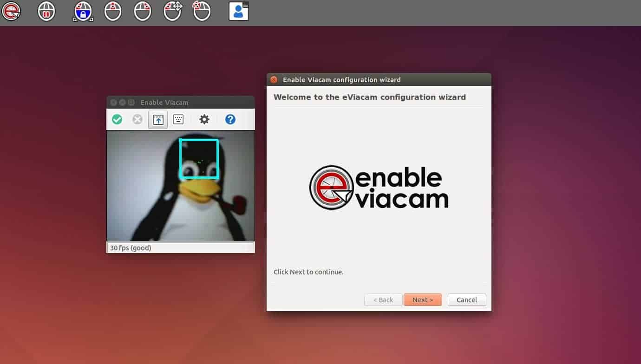641x364 pixels.
Task: Select the blue locked mouse icon
Action: pyautogui.click(x=83, y=11)
